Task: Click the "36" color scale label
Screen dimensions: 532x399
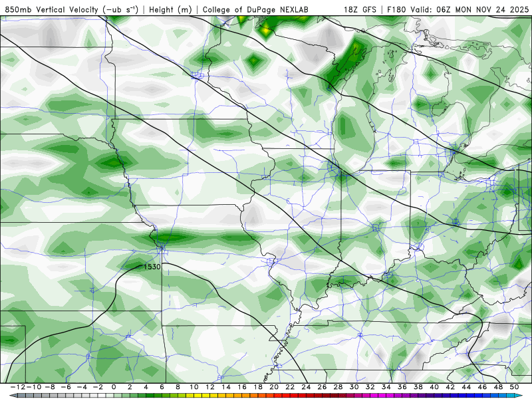Action: click(x=402, y=387)
